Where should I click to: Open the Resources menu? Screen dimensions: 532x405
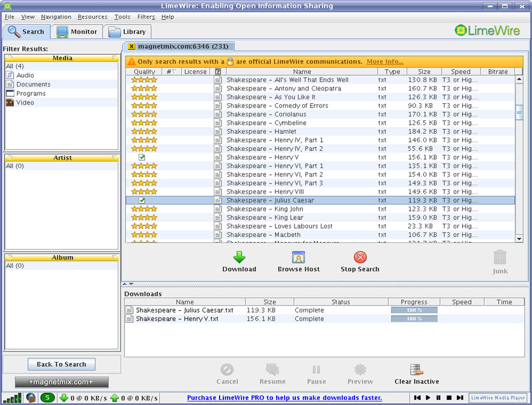(92, 17)
